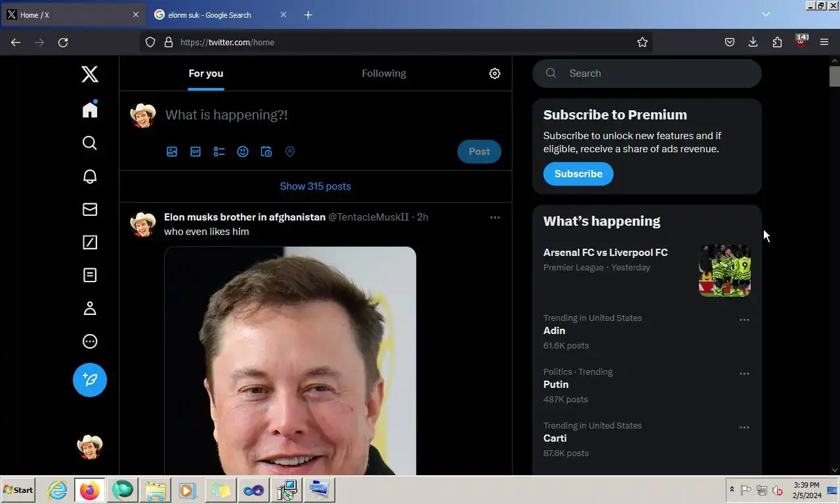Image resolution: width=840 pixels, height=504 pixels.
Task: Close the elonm suk Google tab
Action: [283, 14]
